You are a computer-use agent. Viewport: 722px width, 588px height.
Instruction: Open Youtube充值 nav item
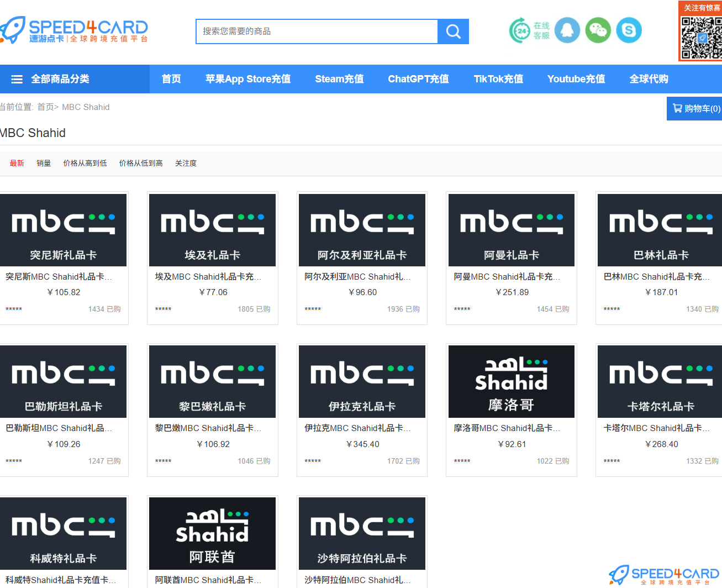tap(576, 79)
